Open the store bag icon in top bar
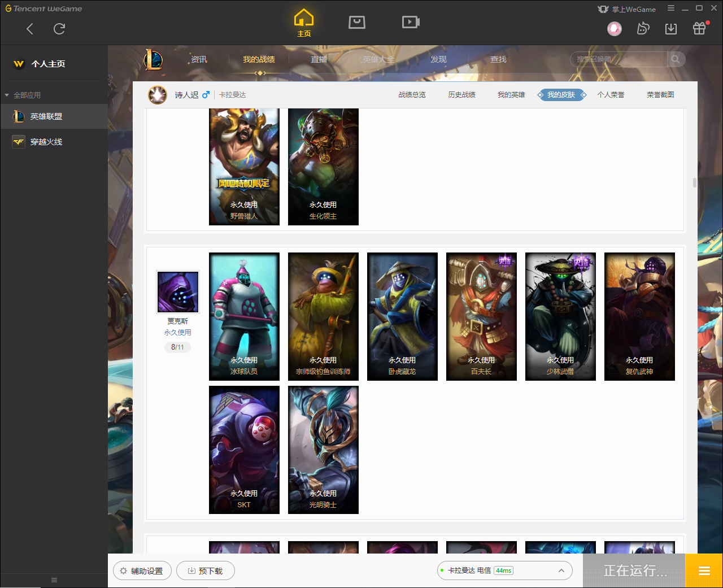Screen dimensions: 723x588 (x=357, y=22)
